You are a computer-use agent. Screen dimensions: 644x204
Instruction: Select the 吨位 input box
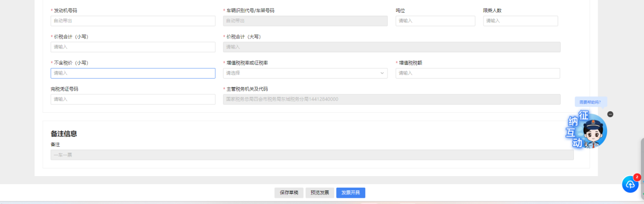(435, 21)
